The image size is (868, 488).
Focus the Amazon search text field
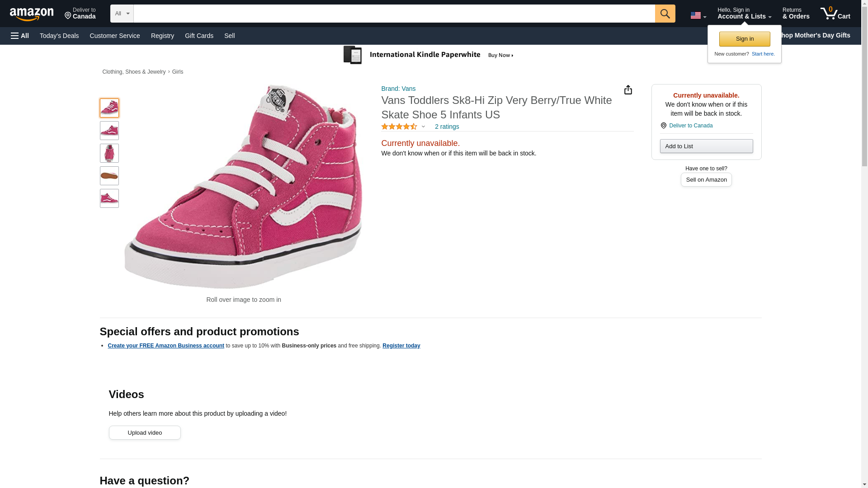pyautogui.click(x=394, y=14)
